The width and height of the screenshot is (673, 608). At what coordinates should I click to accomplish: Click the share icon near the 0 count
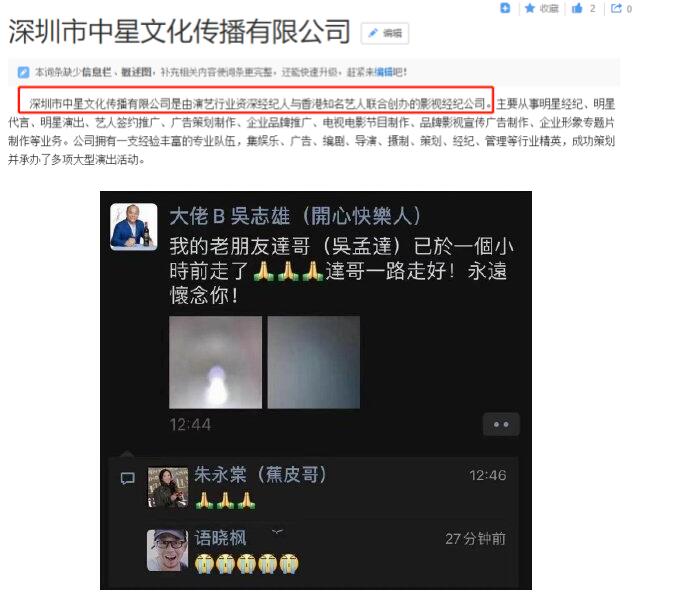(x=616, y=8)
